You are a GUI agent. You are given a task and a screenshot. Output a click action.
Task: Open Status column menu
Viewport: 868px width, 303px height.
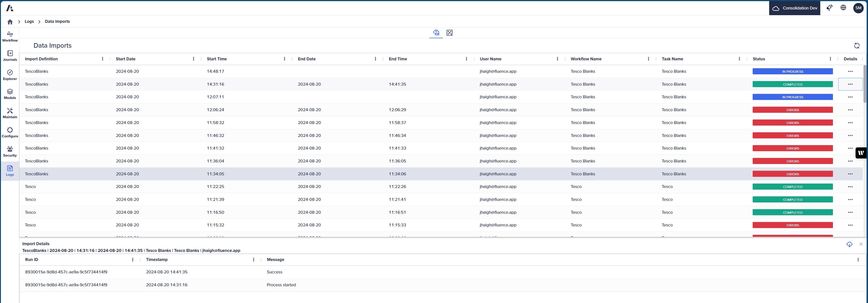(x=830, y=59)
